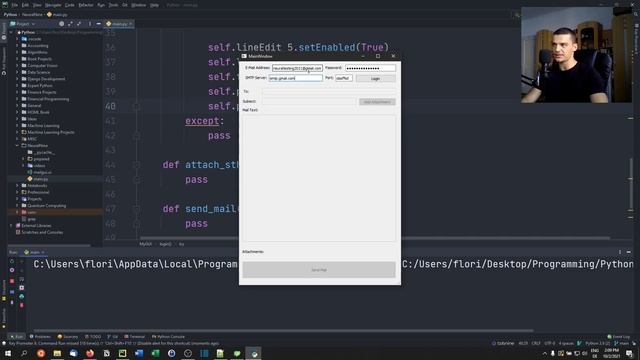Screen dimensions: 640x360
Task: Select the Quantum Computing folder
Action: (47, 205)
